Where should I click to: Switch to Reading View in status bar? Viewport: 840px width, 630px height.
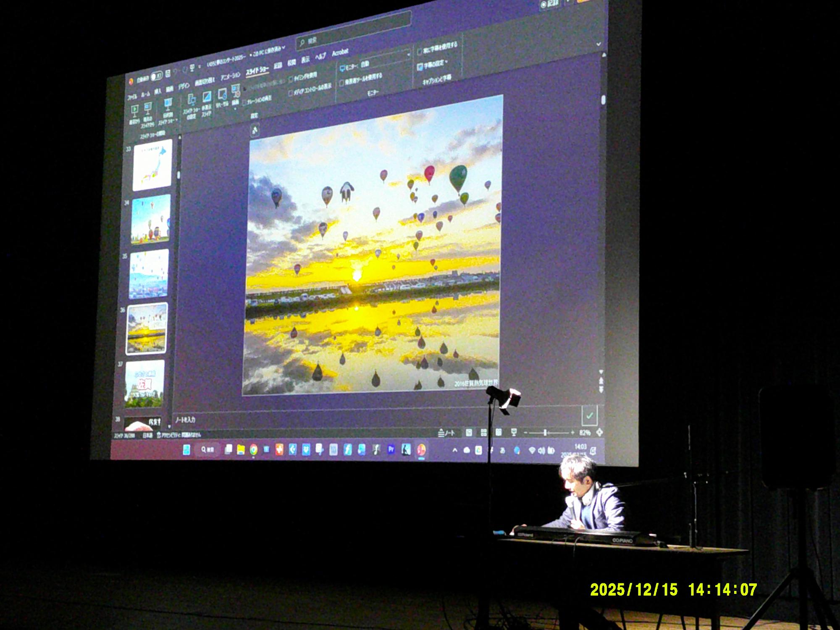[x=499, y=432]
